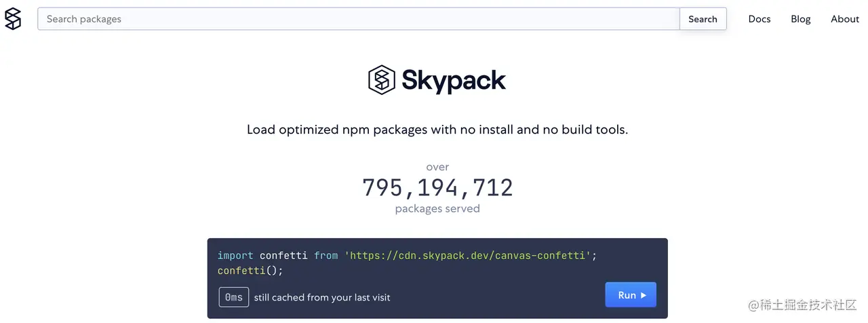Click the Skypack title wordmark
Viewport: 868px width, 323px height.
(x=454, y=81)
